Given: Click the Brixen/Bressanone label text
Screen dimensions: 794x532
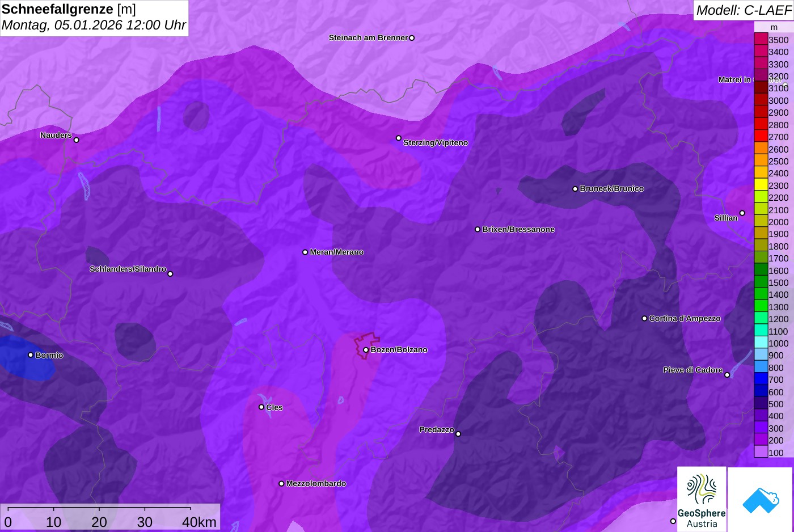Looking at the screenshot, I should 518,230.
